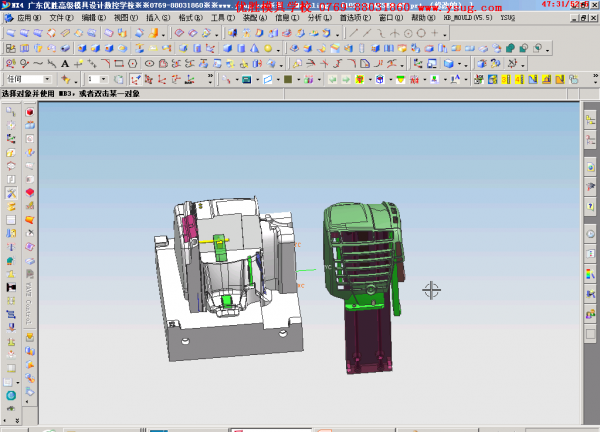Open the history clock tab on right resource bar
This screenshot has width=600, height=432.
pyautogui.click(x=590, y=233)
